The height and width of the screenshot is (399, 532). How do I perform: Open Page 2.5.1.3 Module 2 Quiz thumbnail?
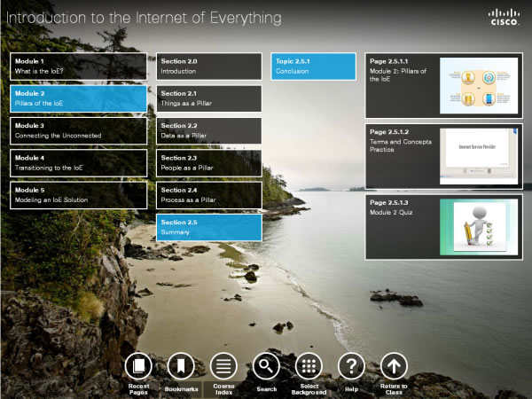[477, 226]
